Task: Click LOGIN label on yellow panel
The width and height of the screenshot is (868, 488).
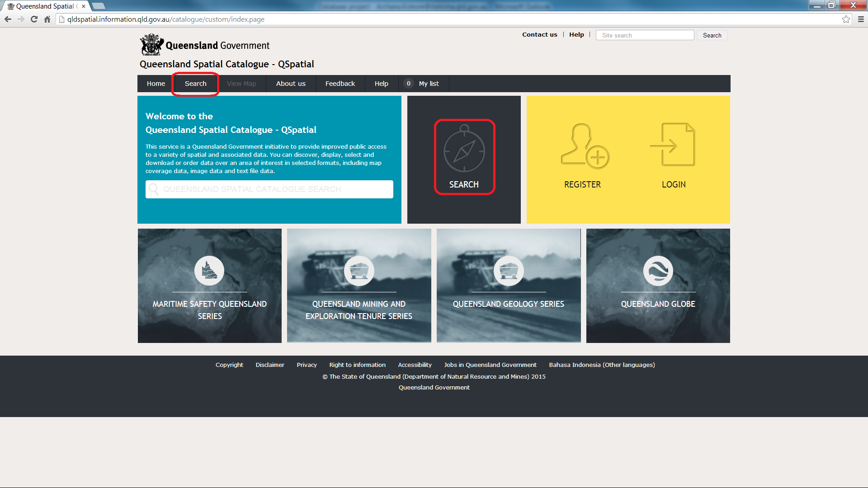Action: (x=674, y=184)
